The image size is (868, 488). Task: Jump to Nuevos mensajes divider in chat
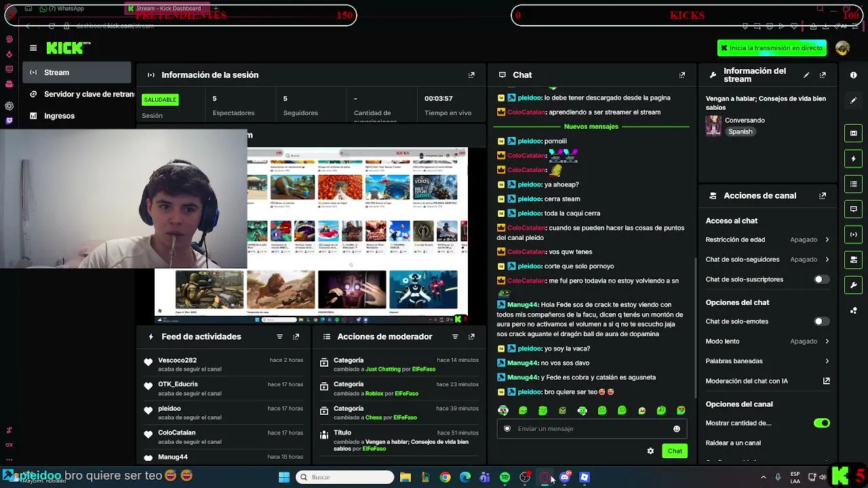coord(591,127)
